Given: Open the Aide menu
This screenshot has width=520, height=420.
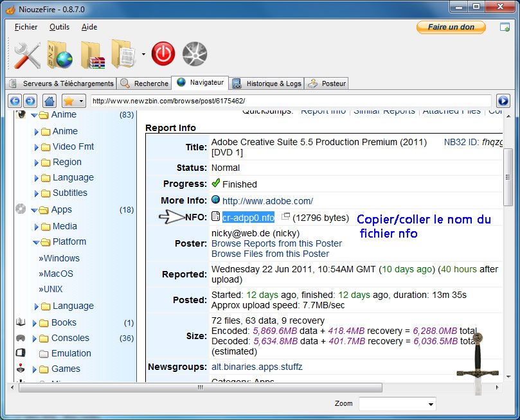Looking at the screenshot, I should (x=89, y=27).
